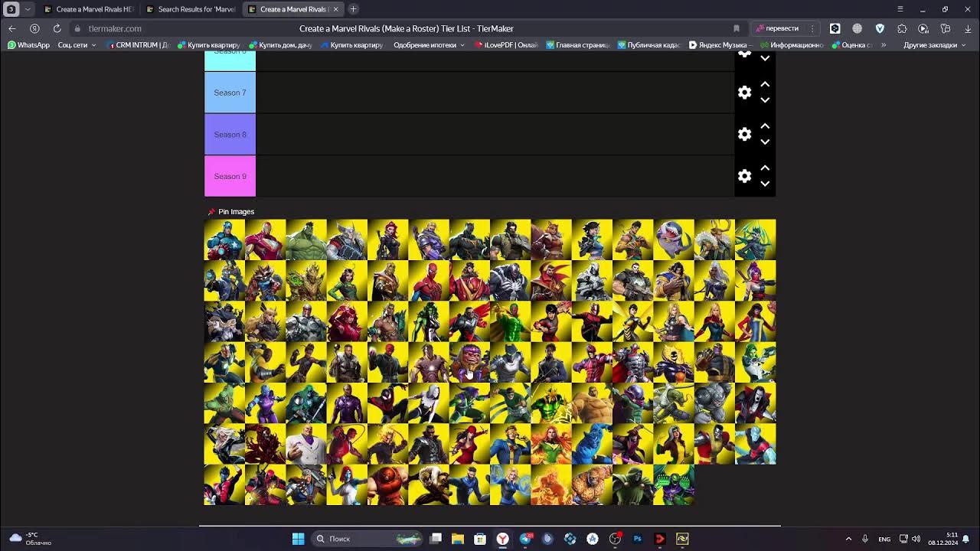Viewport: 980px width, 551px height.
Task: Select the MODOK character image
Action: (469, 362)
